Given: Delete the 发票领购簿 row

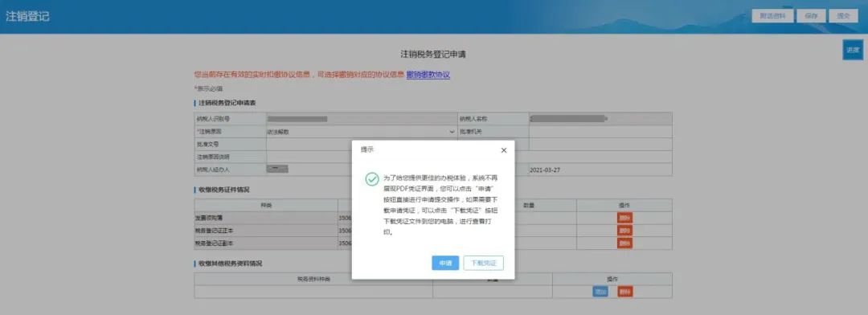Looking at the screenshot, I should pyautogui.click(x=624, y=218).
